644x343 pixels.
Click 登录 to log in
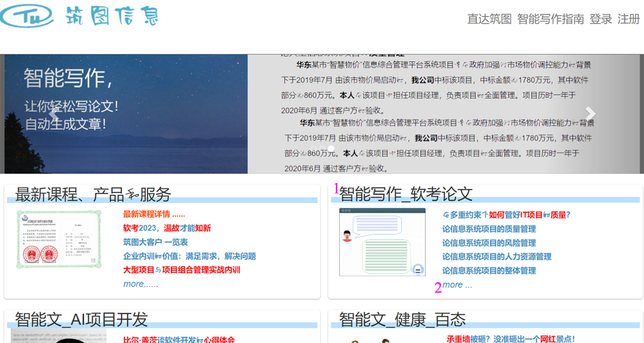(601, 19)
